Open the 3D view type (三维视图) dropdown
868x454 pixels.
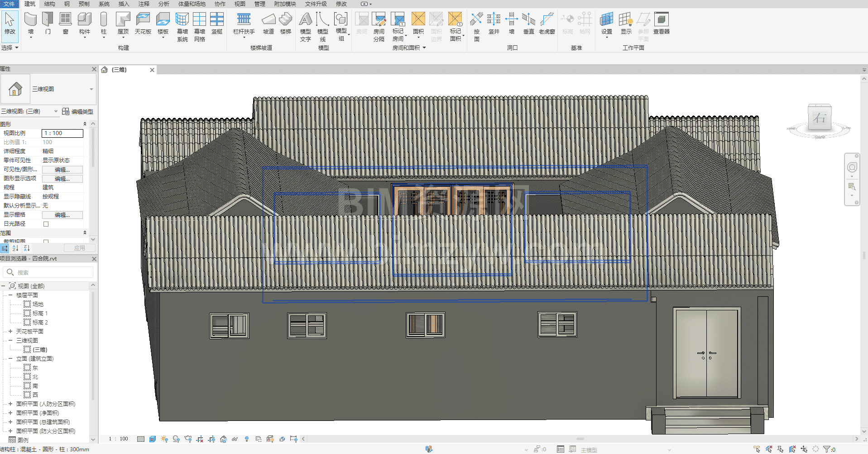[x=91, y=89]
